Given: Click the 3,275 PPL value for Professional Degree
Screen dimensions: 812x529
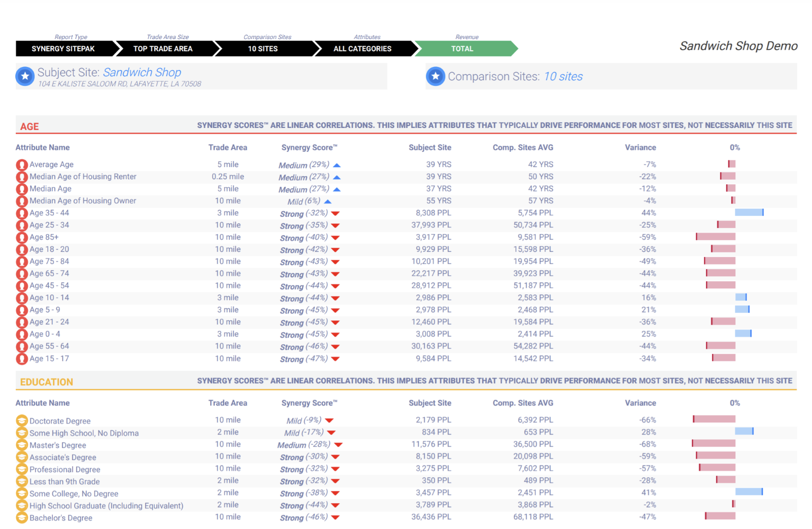Looking at the screenshot, I should (433, 469).
